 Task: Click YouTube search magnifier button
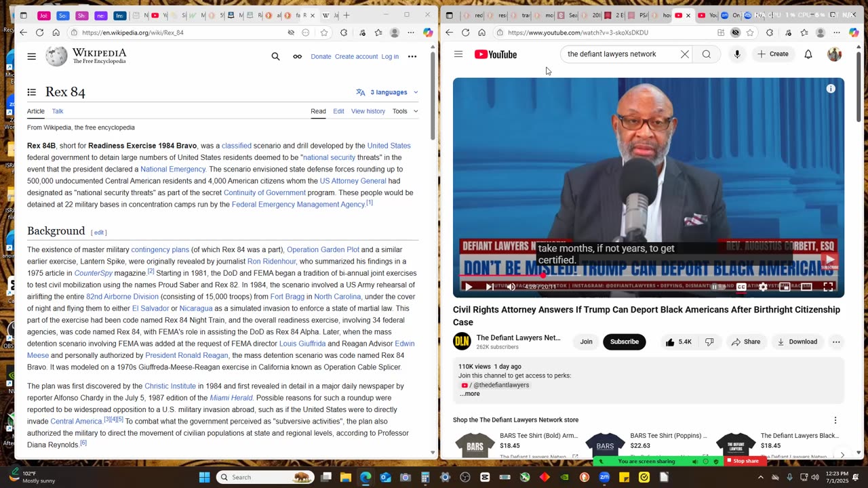(707, 54)
